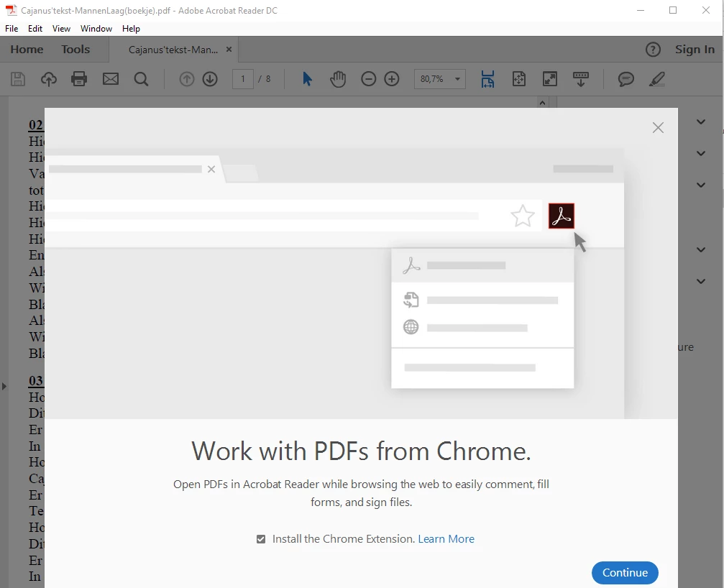Click the Continue button
Screen dimensions: 724x588
pos(625,573)
